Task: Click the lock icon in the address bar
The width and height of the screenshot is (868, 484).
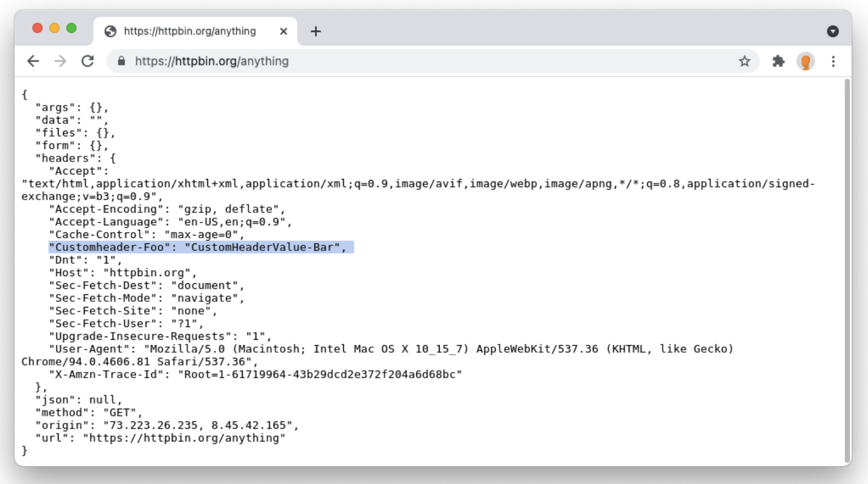Action: pyautogui.click(x=120, y=61)
